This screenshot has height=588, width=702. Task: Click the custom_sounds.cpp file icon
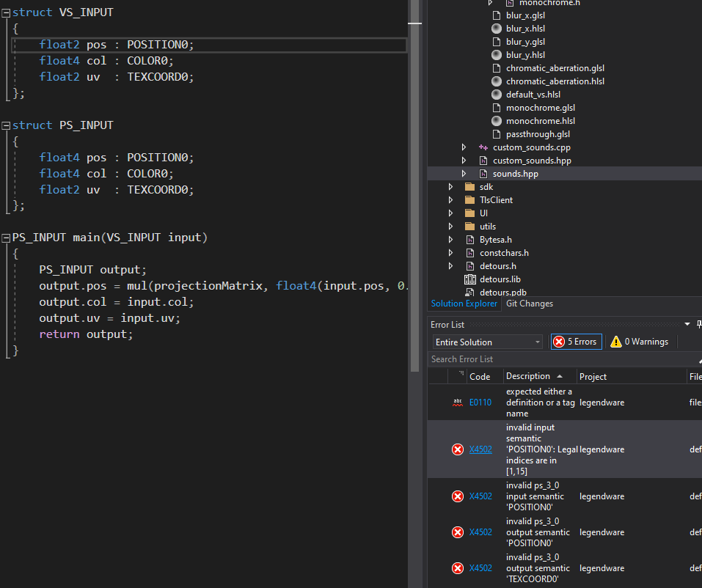[483, 147]
